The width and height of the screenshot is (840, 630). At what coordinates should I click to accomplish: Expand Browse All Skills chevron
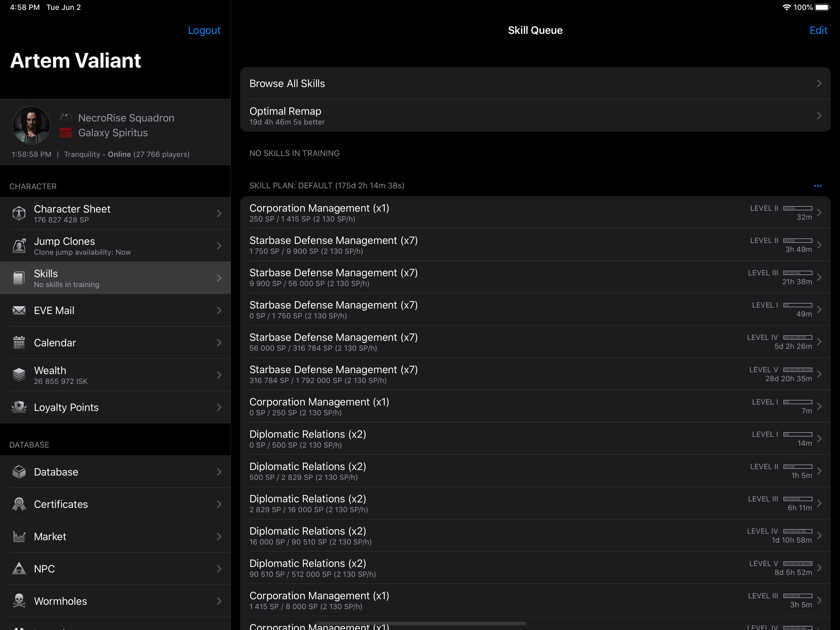pos(819,83)
